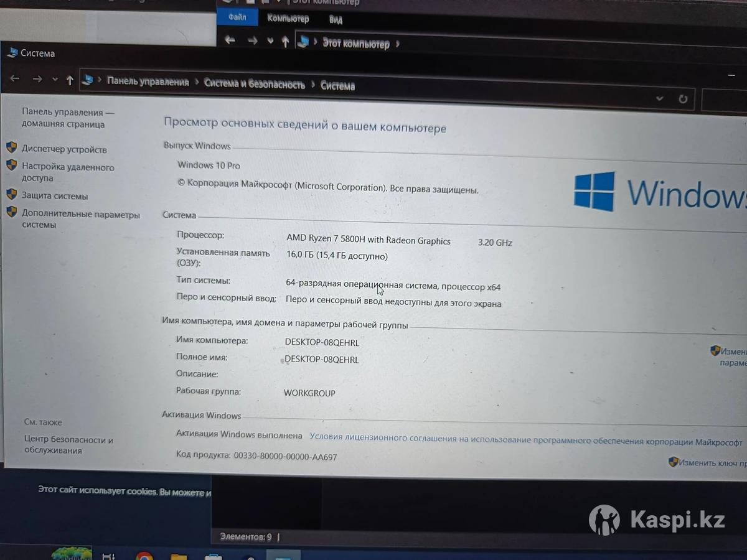
Task: Click Изменить ключ продукта link
Action: 713,463
